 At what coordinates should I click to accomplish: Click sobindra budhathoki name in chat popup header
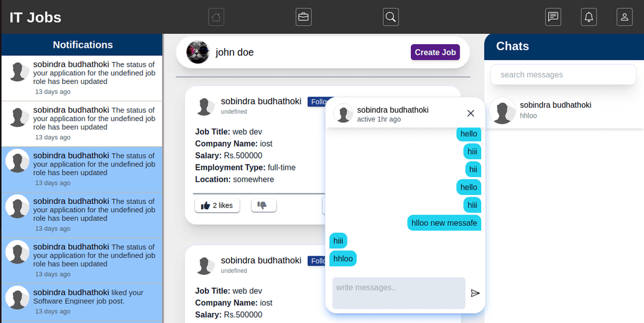pos(392,110)
